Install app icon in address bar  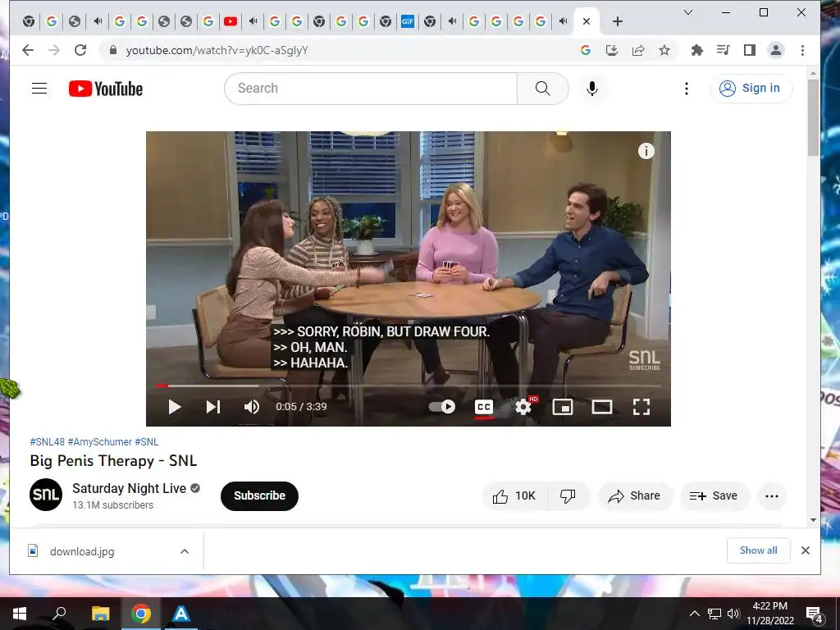point(612,50)
